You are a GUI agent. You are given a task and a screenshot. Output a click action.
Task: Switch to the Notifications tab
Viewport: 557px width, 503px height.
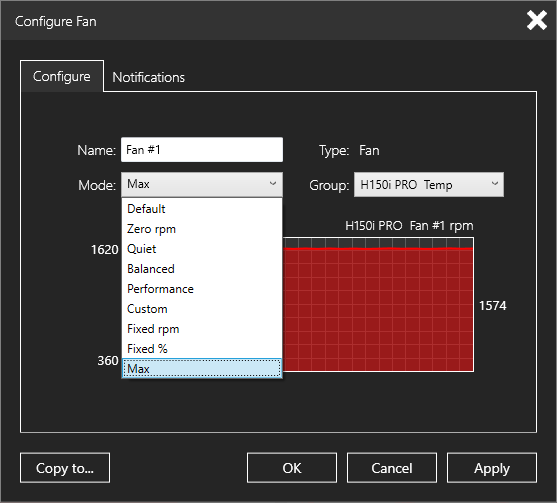coord(148,77)
